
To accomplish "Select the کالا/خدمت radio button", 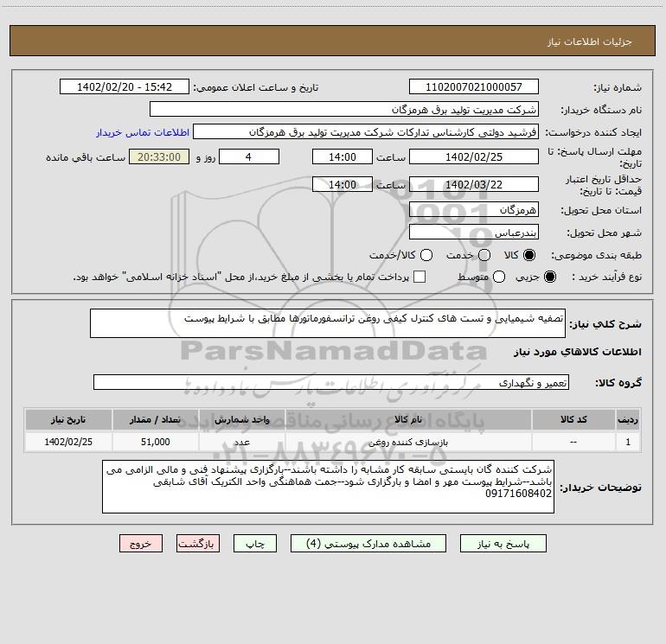I will pos(426,255).
